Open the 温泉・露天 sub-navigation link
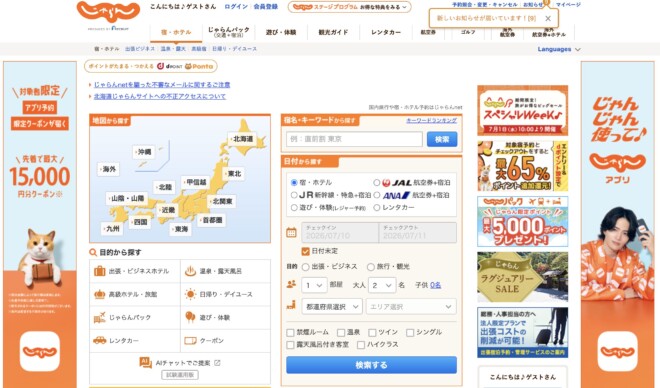 pos(173,49)
